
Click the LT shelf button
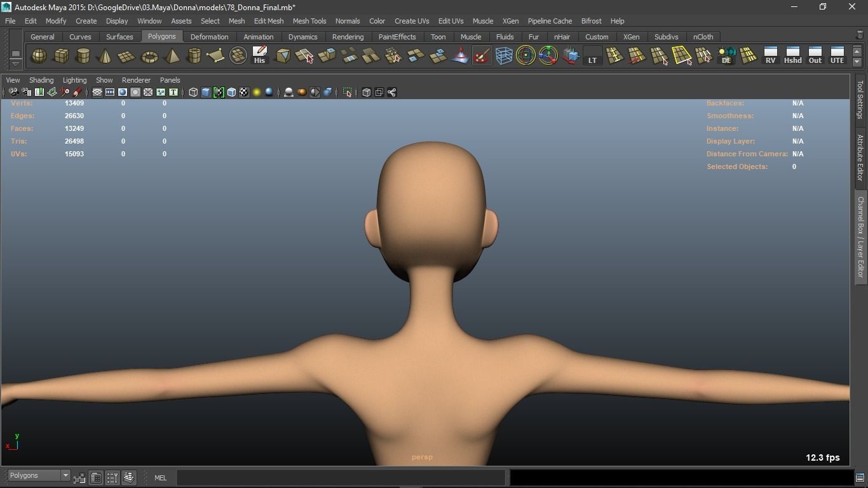592,56
